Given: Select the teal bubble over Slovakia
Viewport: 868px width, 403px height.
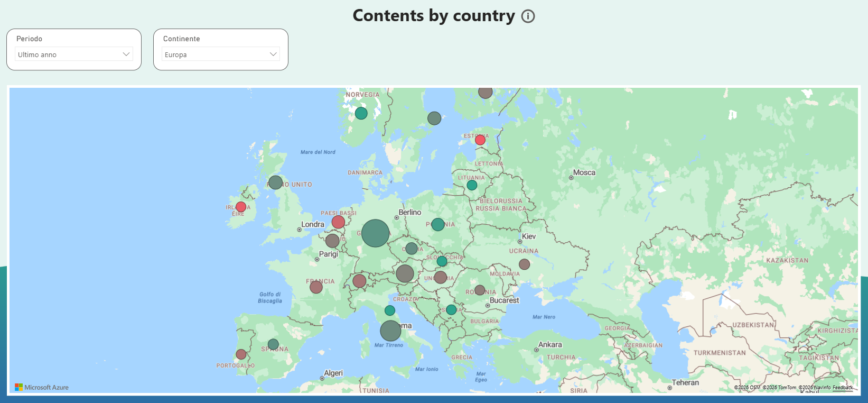Looking at the screenshot, I should pos(442,261).
